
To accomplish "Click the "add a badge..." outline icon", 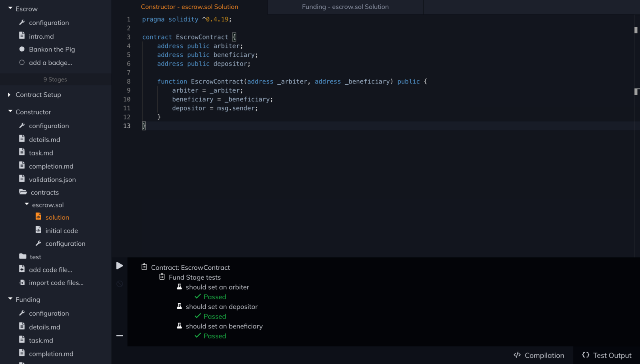I will point(23,63).
